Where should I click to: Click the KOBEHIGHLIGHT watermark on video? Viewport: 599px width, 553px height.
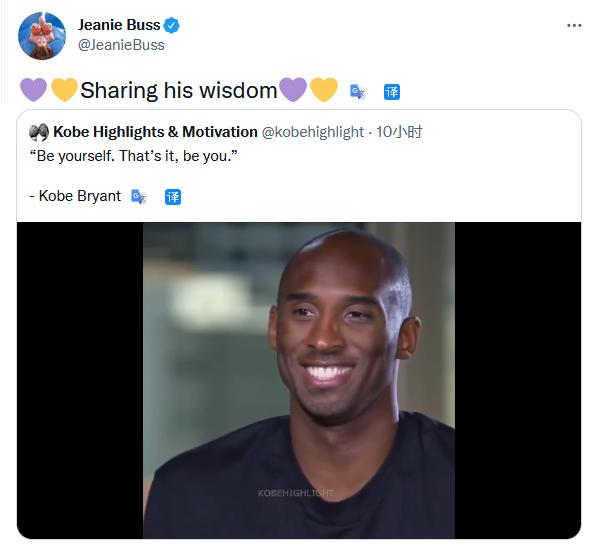(x=296, y=493)
